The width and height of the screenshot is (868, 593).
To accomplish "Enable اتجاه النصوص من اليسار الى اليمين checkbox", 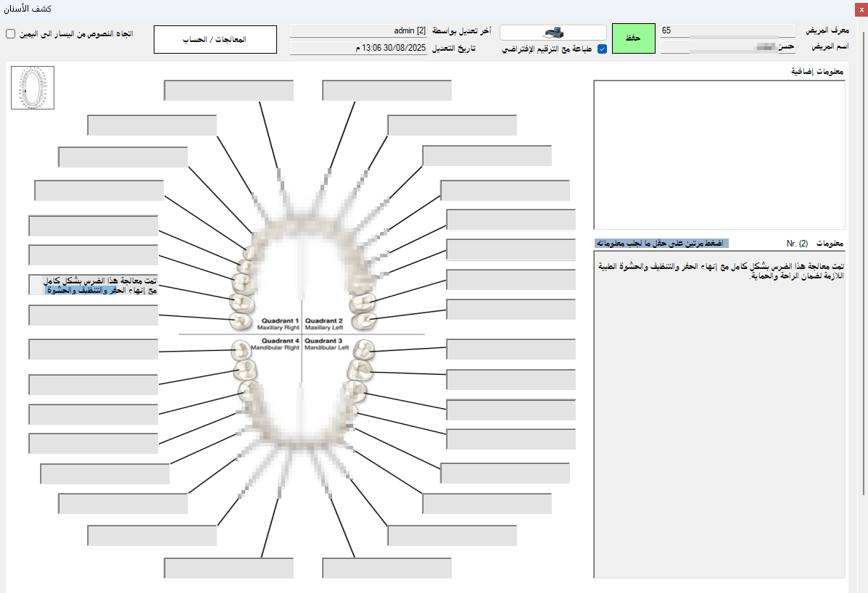I will coord(11,34).
